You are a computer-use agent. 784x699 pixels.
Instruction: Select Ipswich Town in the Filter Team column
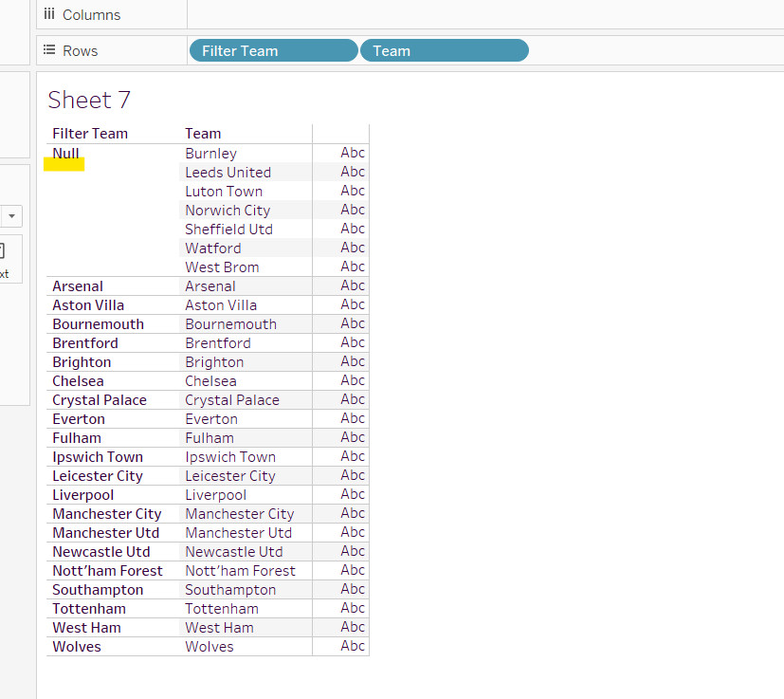click(98, 457)
